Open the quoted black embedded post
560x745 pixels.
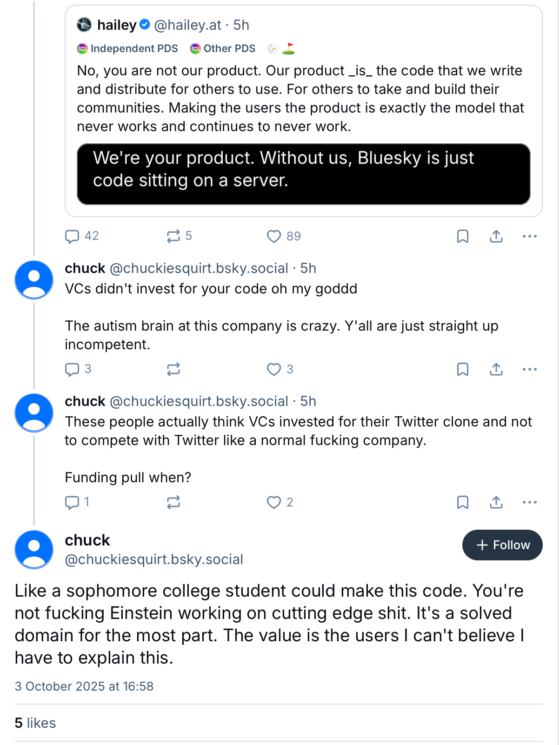(303, 174)
